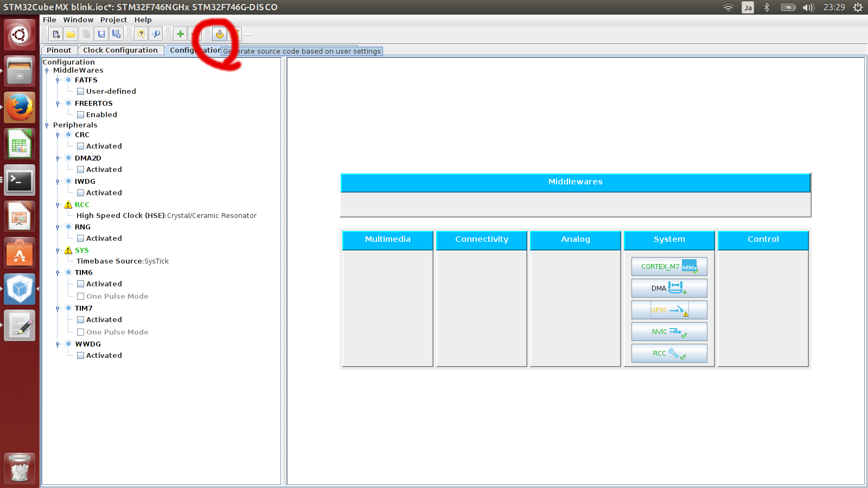
Task: Check the TIM6 Activated checkbox
Action: pyautogui.click(x=80, y=284)
